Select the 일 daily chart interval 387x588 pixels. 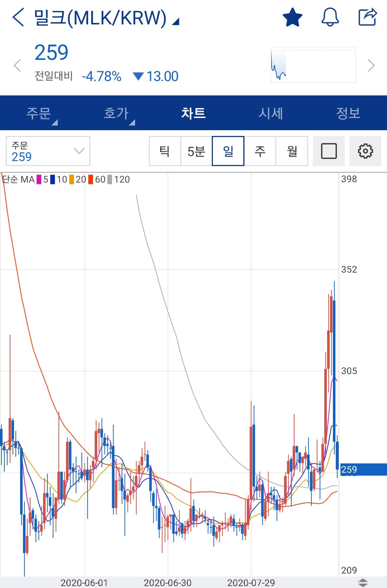pyautogui.click(x=228, y=151)
